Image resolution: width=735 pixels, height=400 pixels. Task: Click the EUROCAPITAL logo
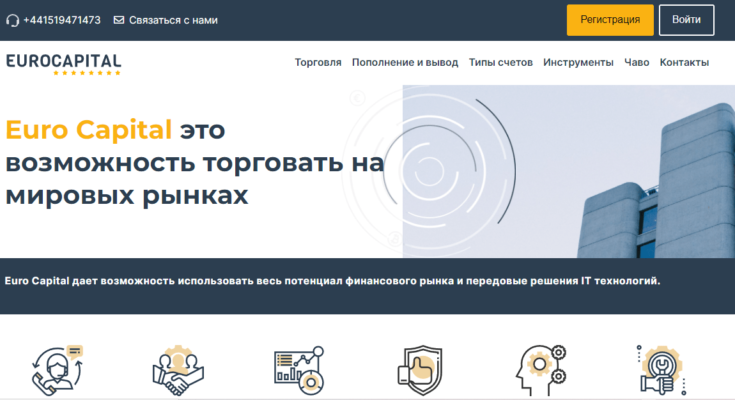tap(63, 64)
